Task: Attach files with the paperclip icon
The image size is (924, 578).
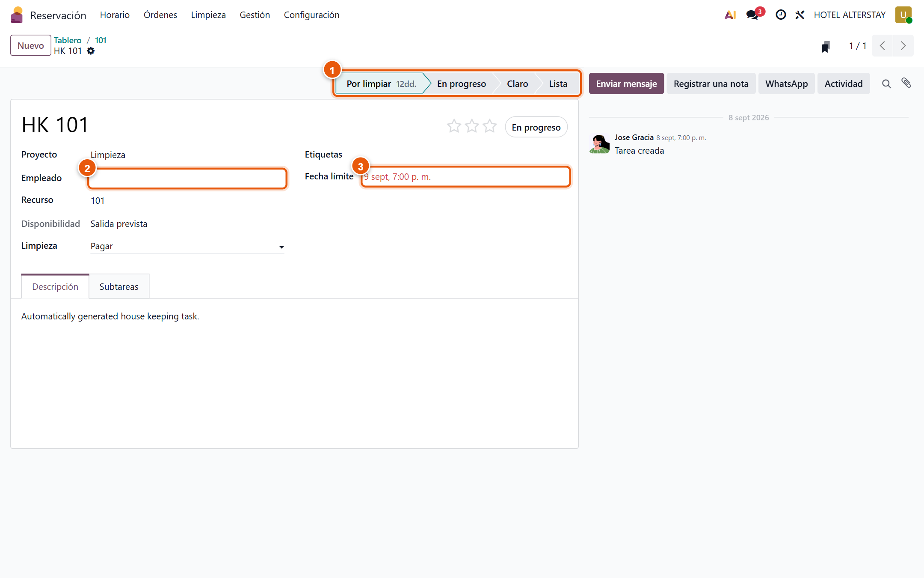Action: pyautogui.click(x=906, y=83)
